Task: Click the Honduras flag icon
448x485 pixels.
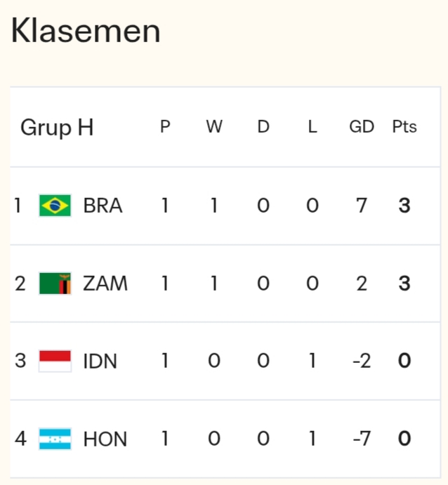Action: (55, 439)
